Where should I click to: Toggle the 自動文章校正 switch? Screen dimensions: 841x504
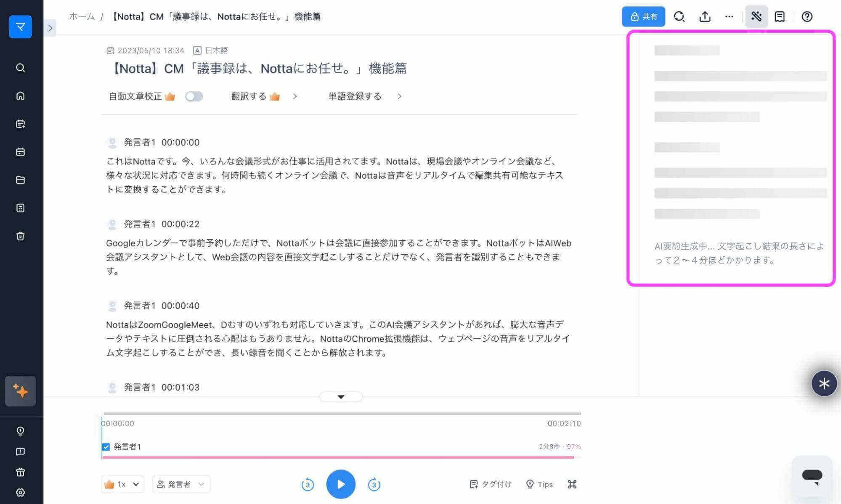click(x=194, y=96)
